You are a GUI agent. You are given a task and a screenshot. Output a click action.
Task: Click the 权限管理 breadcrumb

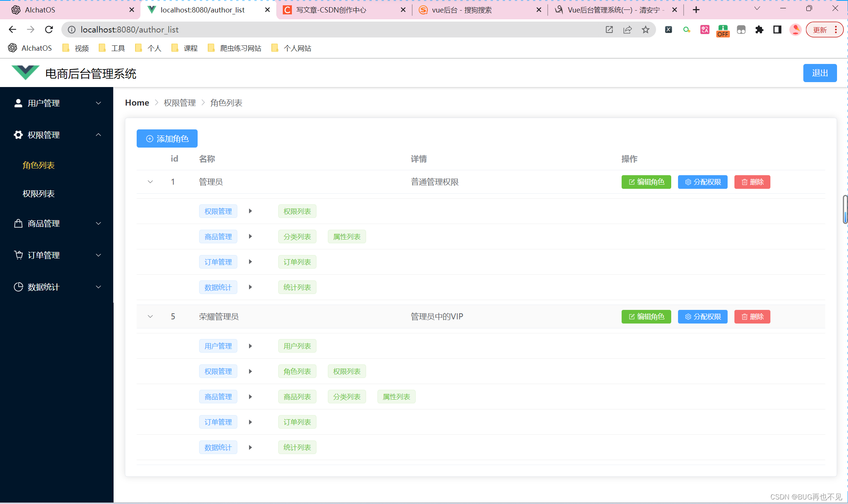coord(180,103)
